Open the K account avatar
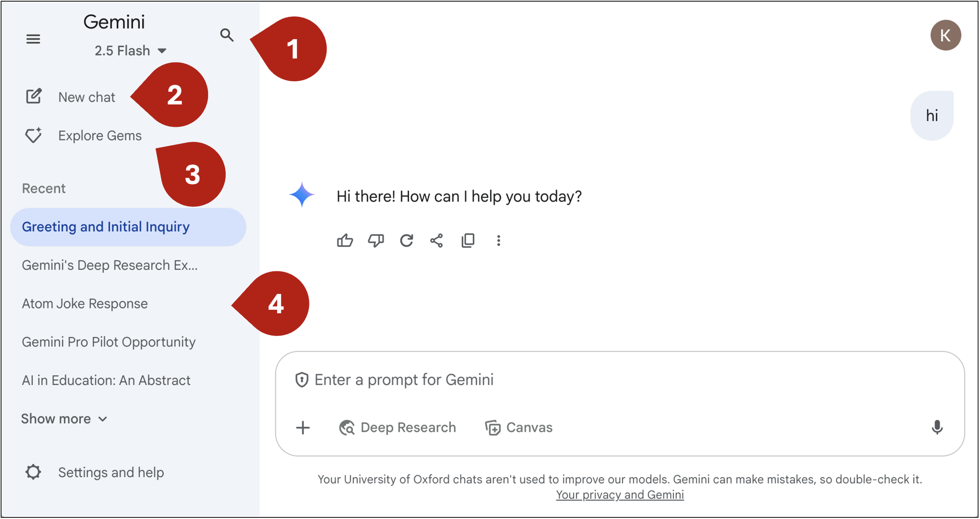The image size is (980, 519). coord(946,35)
